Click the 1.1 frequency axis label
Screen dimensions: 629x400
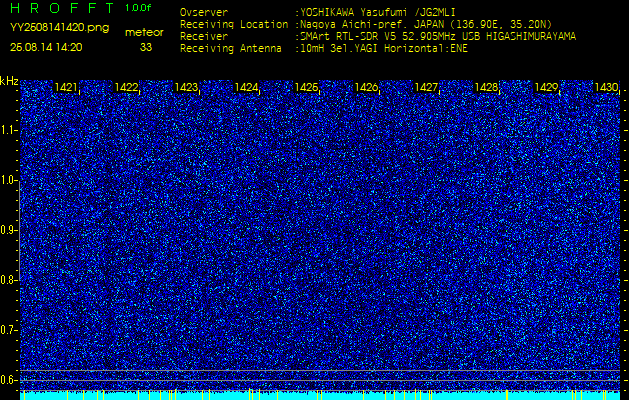click(8, 130)
